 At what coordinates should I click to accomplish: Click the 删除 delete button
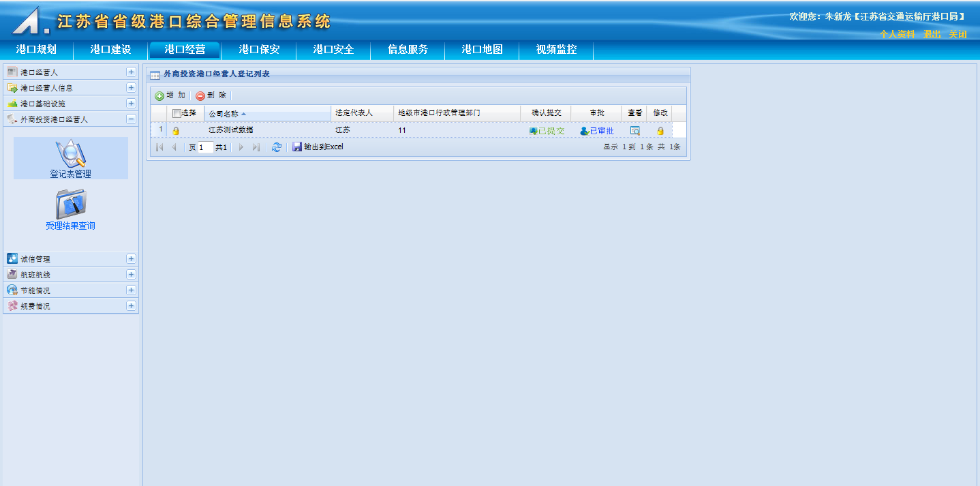click(211, 96)
